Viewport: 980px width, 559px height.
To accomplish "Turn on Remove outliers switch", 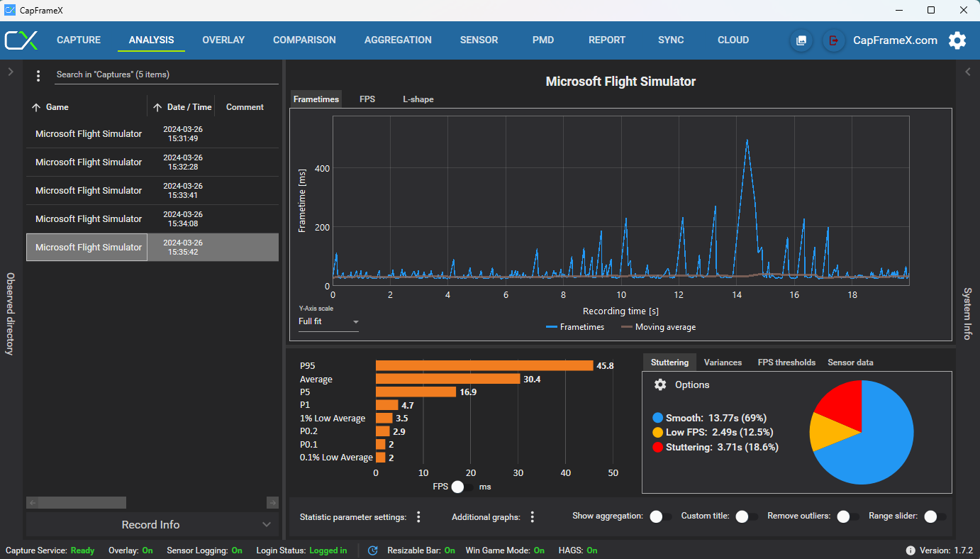I will pyautogui.click(x=848, y=516).
